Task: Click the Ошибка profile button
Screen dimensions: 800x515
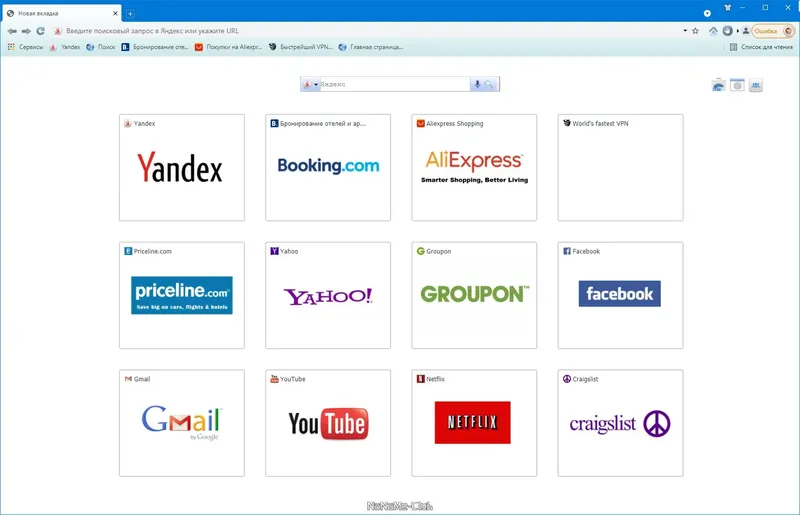Action: (x=773, y=31)
